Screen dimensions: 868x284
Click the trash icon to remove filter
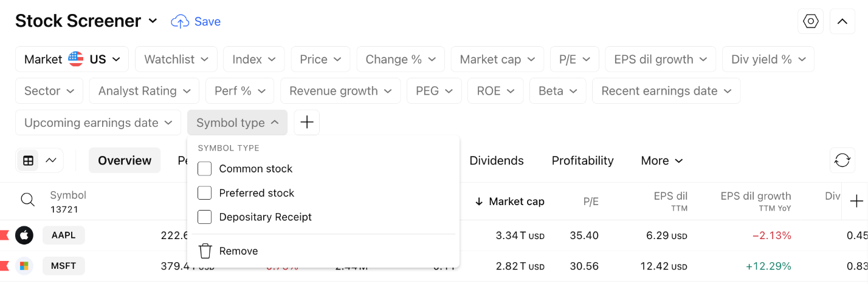pyautogui.click(x=205, y=251)
